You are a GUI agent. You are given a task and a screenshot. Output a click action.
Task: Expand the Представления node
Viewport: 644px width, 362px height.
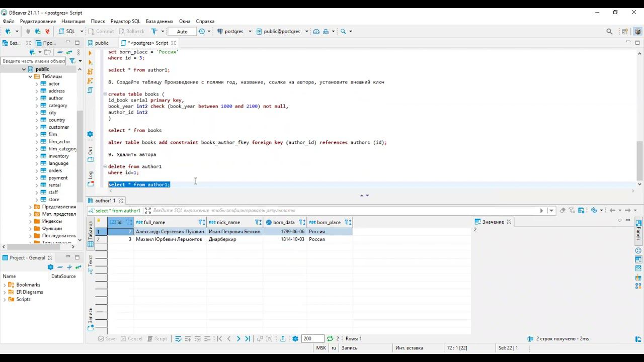30,207
